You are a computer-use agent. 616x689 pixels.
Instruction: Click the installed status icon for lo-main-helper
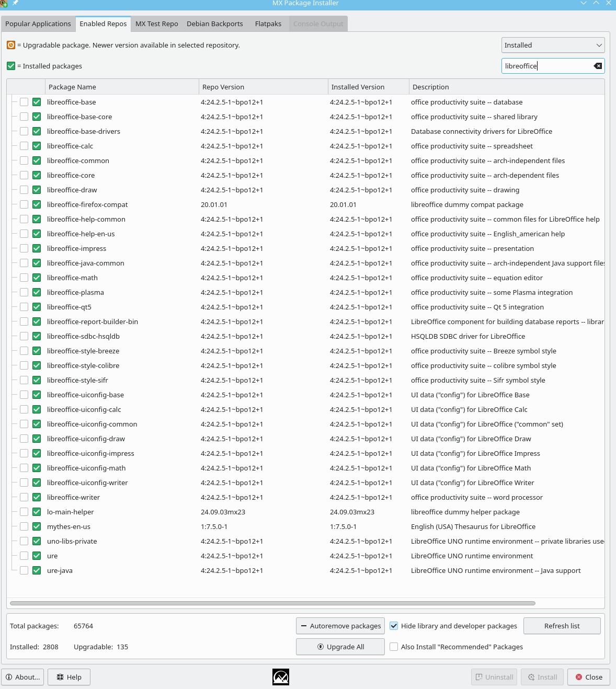(37, 512)
